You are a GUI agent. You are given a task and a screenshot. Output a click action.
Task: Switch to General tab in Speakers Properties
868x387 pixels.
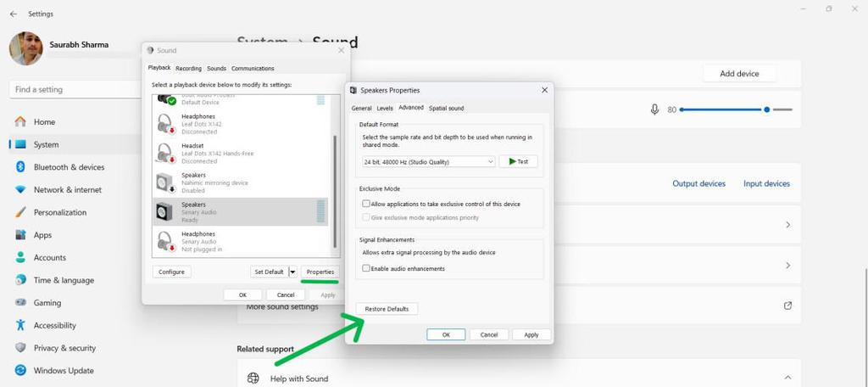click(x=361, y=108)
